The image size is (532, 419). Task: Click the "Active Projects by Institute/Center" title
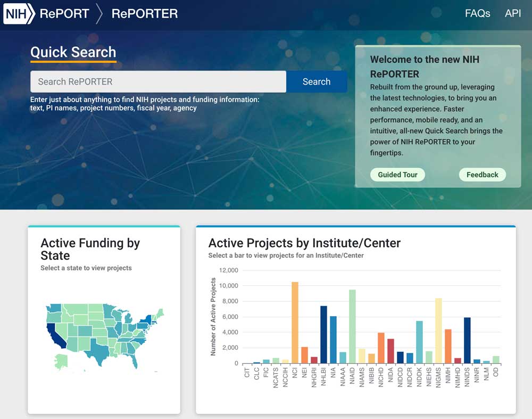[x=304, y=243]
